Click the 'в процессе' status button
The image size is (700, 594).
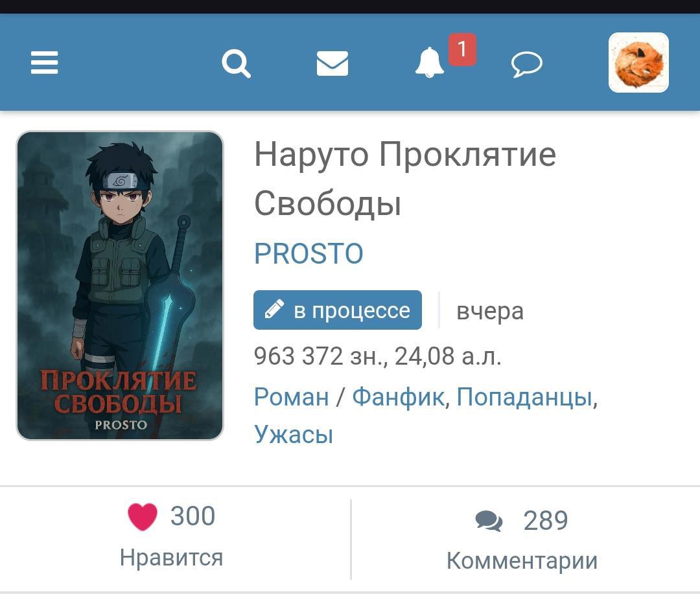click(338, 310)
